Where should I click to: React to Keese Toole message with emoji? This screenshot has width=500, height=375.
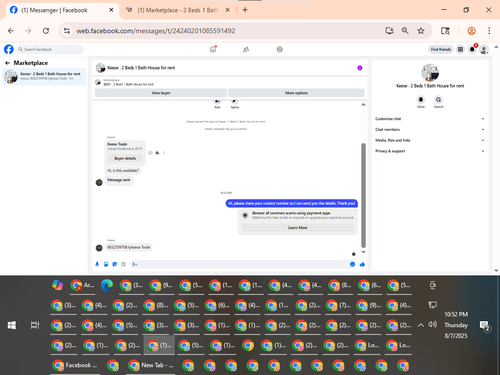point(150,153)
